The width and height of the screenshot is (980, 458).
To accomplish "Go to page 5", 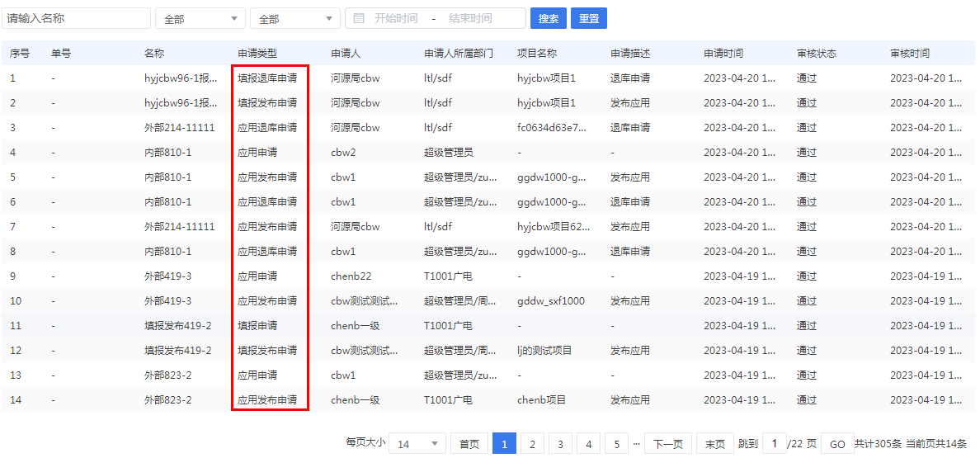I will tap(616, 444).
